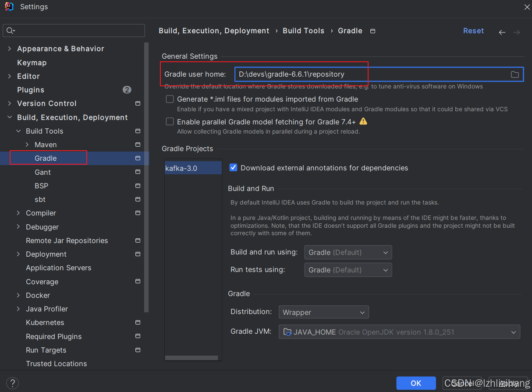Click the Reset link

point(473,31)
